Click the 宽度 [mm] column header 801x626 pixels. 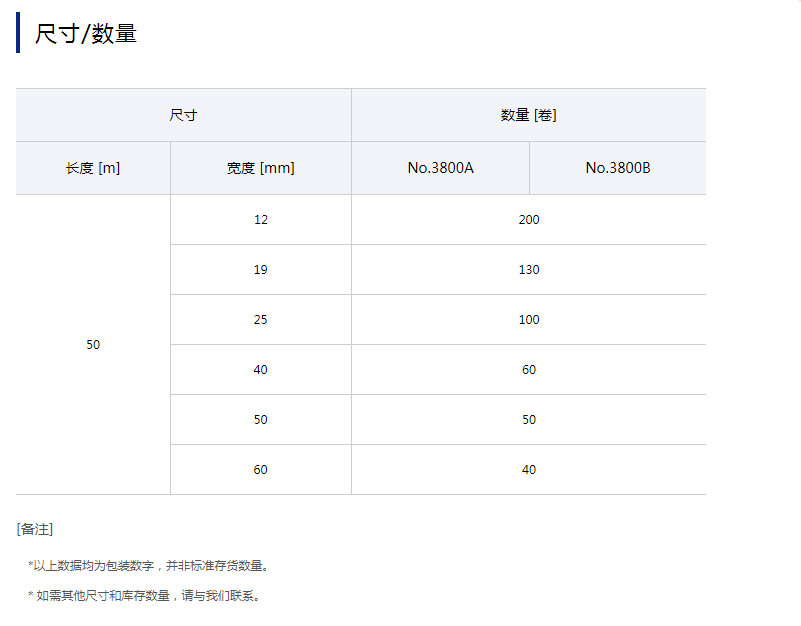point(260,168)
